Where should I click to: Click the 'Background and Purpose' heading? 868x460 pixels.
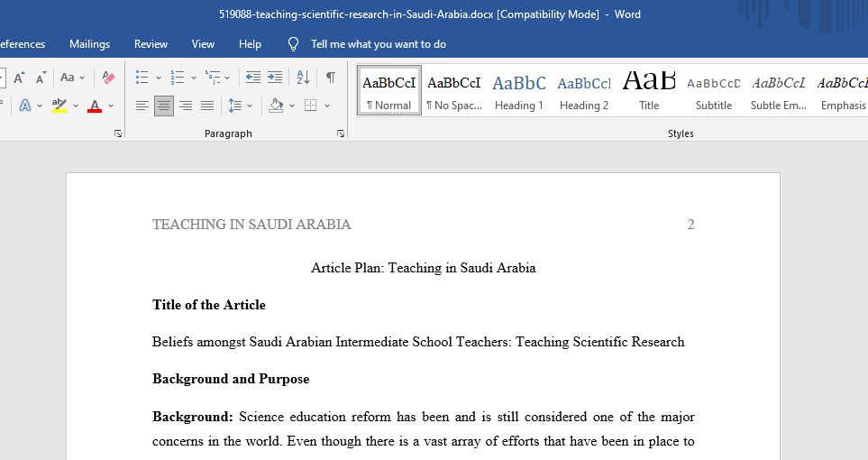coord(231,379)
